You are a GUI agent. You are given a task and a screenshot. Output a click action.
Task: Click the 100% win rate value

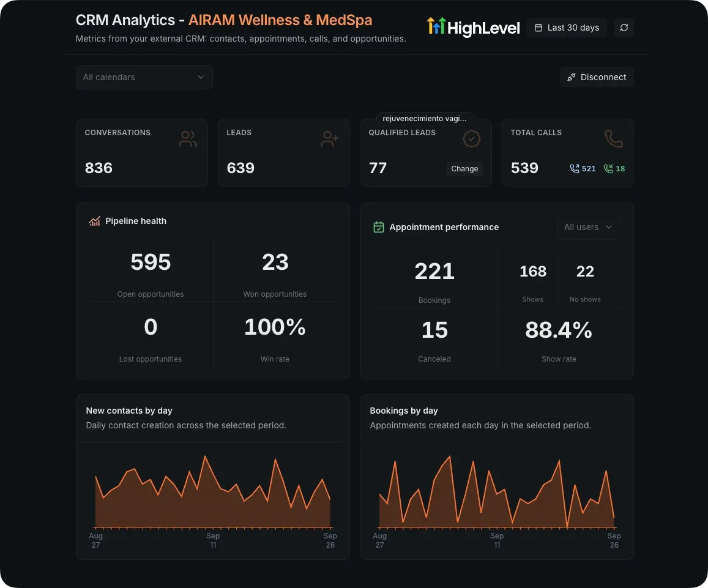pos(275,327)
